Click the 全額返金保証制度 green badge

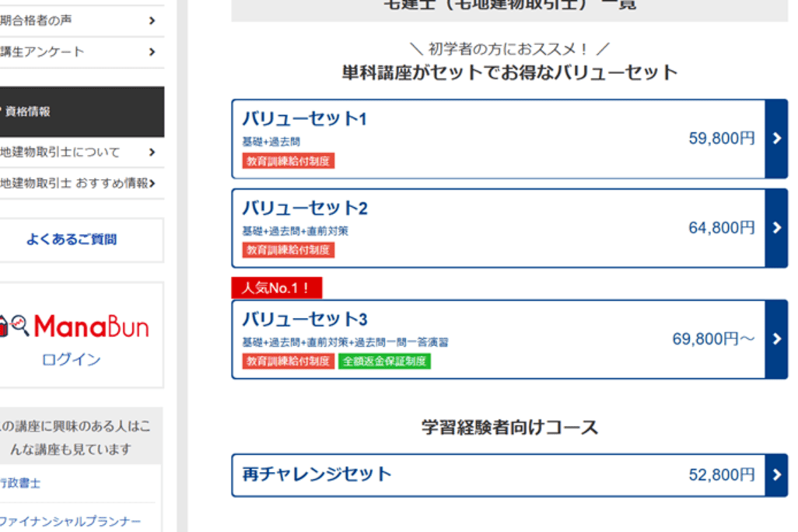coord(384,362)
